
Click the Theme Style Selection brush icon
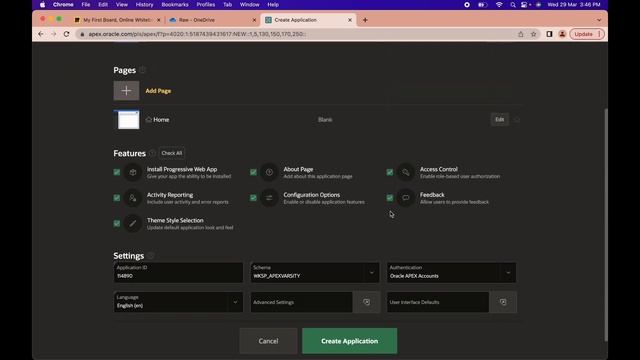pos(133,224)
